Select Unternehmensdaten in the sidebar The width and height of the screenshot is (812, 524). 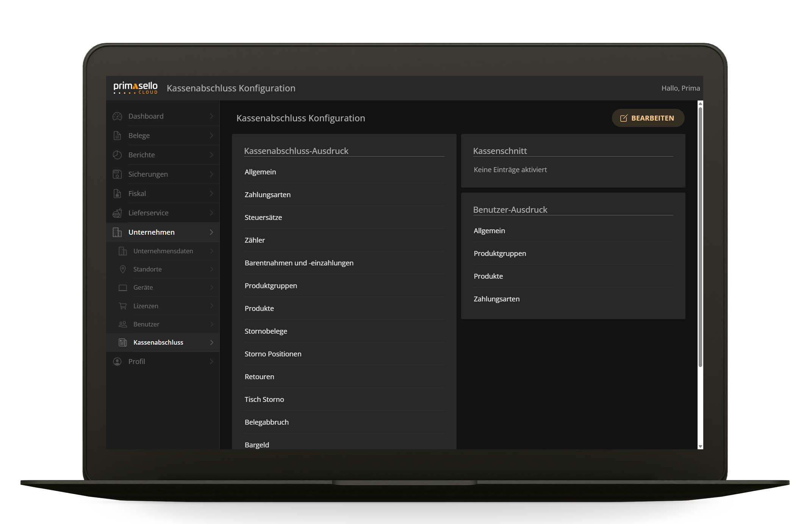click(x=163, y=251)
